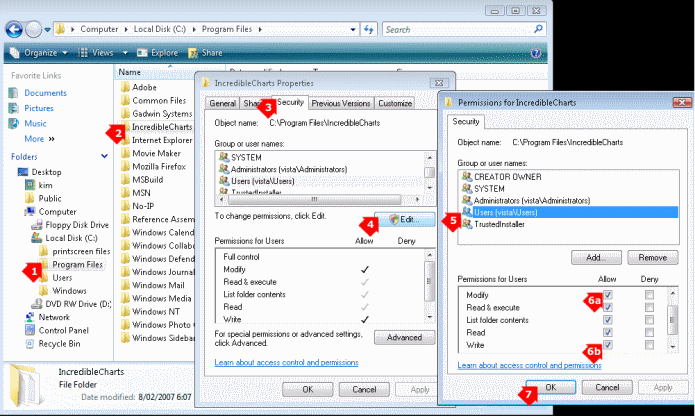
Task: Click the Back navigation arrow in Explorer
Action: [14, 30]
